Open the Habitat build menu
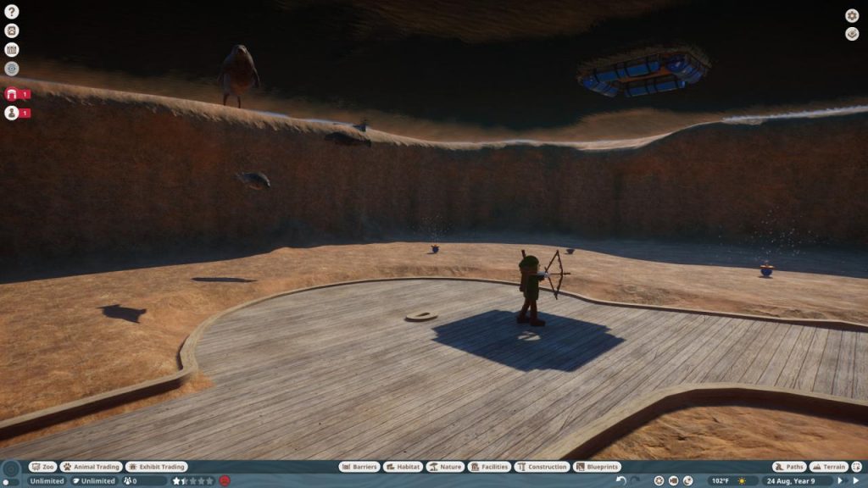 (x=403, y=467)
